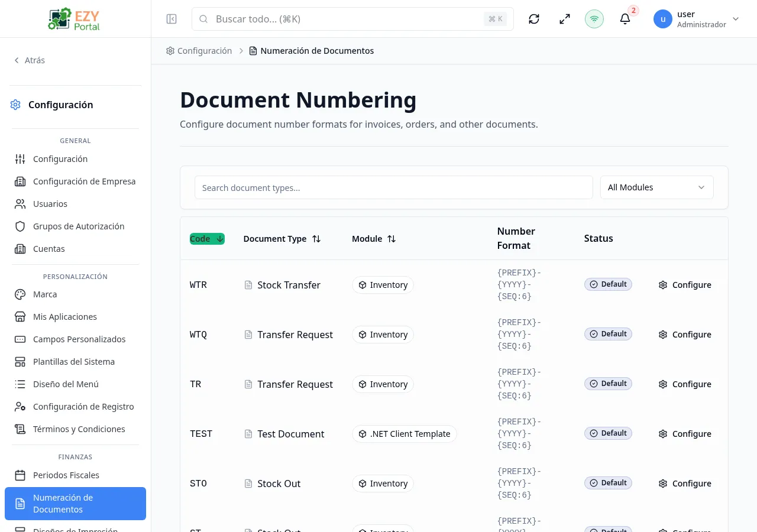Click the refresh icon in header
Image resolution: width=757 pixels, height=532 pixels.
[534, 19]
